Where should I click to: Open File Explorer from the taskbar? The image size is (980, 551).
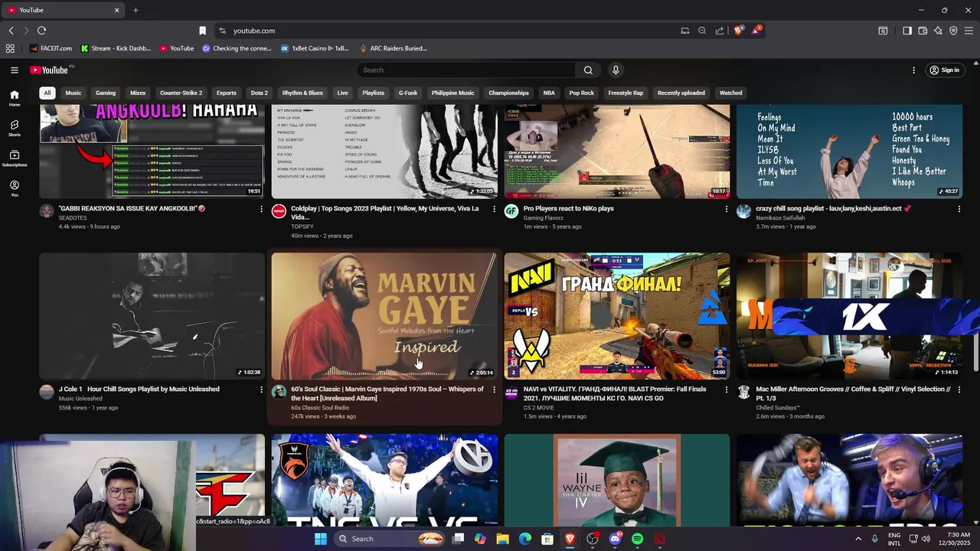tap(503, 539)
